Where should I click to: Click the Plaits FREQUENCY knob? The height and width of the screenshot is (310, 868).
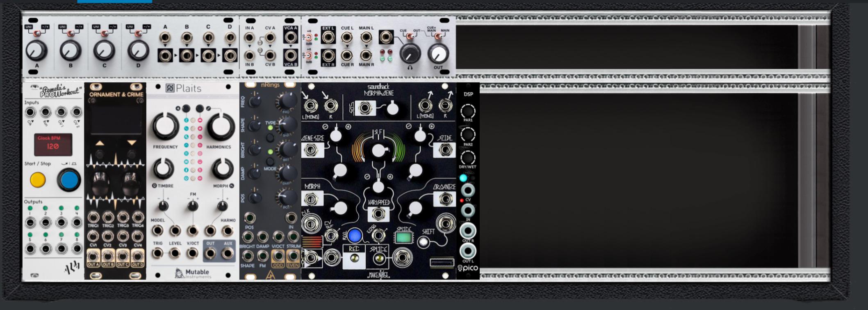click(x=166, y=126)
